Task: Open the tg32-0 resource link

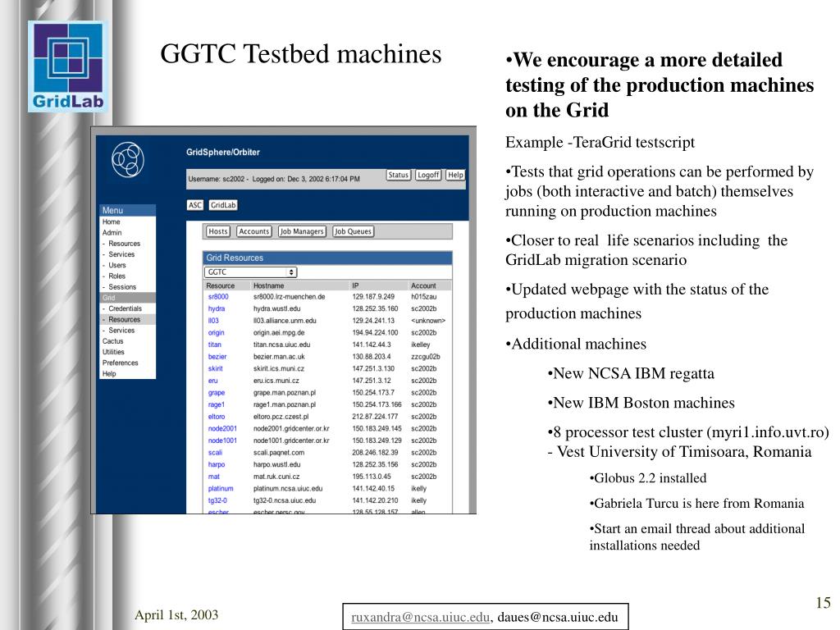Action: [217, 500]
